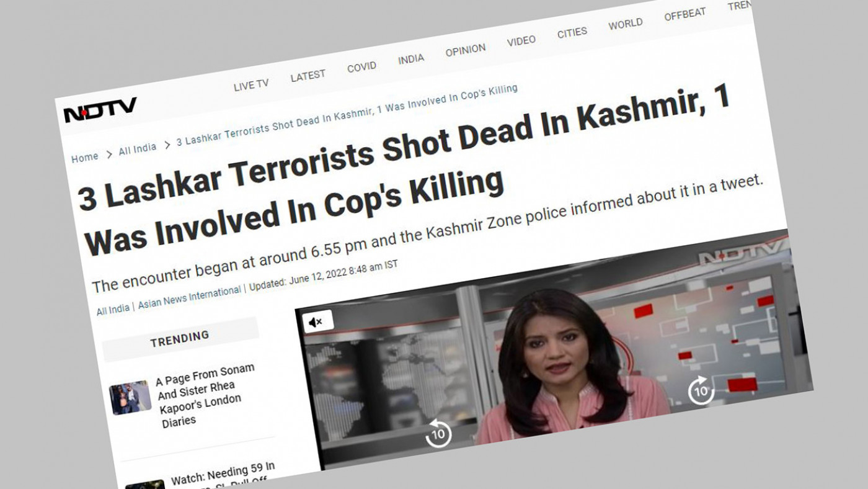Select INDIA in the navigation bar
This screenshot has width=868, height=489.
[411, 59]
